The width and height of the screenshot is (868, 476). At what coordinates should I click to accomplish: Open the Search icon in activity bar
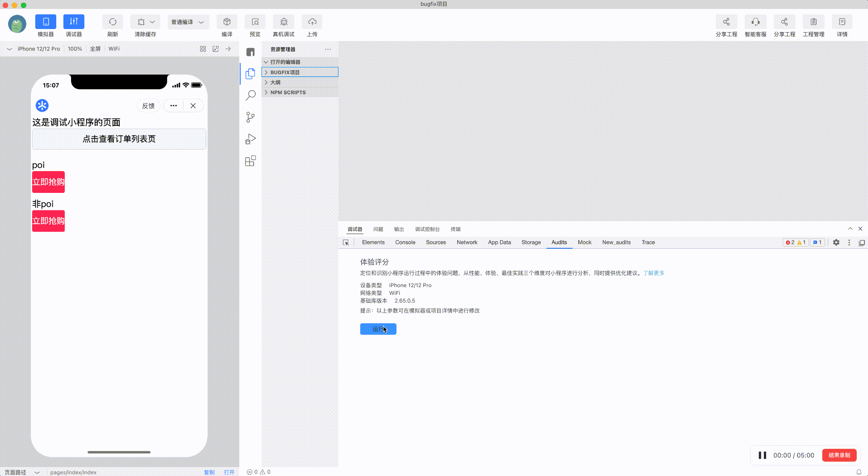point(250,95)
